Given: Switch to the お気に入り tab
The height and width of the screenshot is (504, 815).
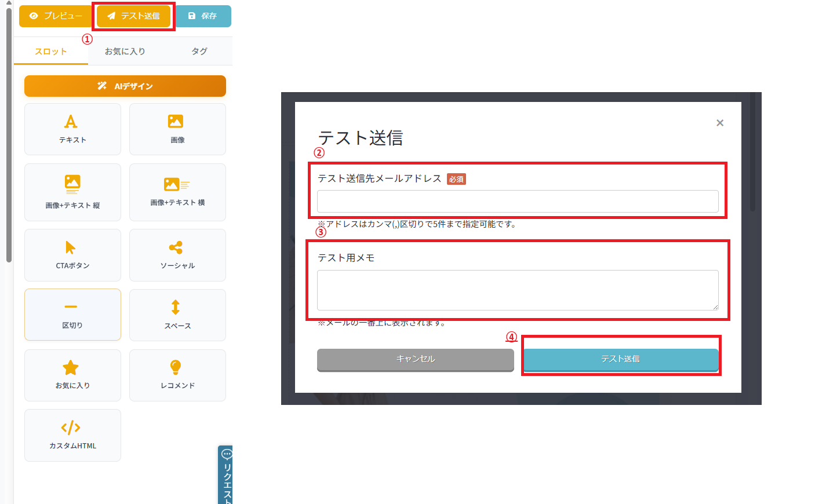Looking at the screenshot, I should [x=124, y=51].
